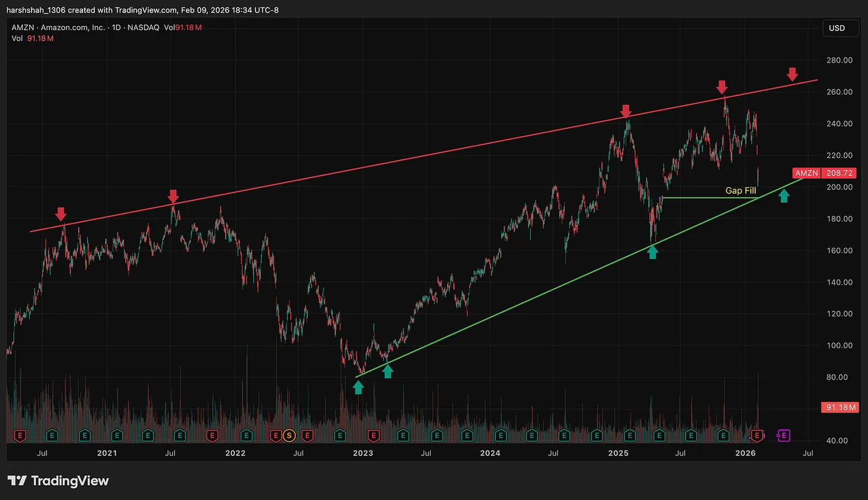Click the 1D interval in chart header

(117, 27)
